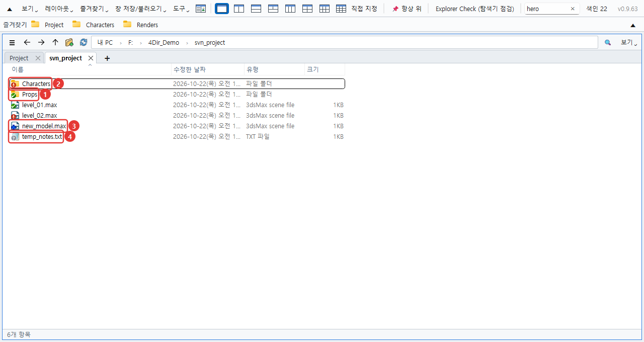Select the eight-pane grid layout
The width and height of the screenshot is (644, 342).
coord(341,9)
